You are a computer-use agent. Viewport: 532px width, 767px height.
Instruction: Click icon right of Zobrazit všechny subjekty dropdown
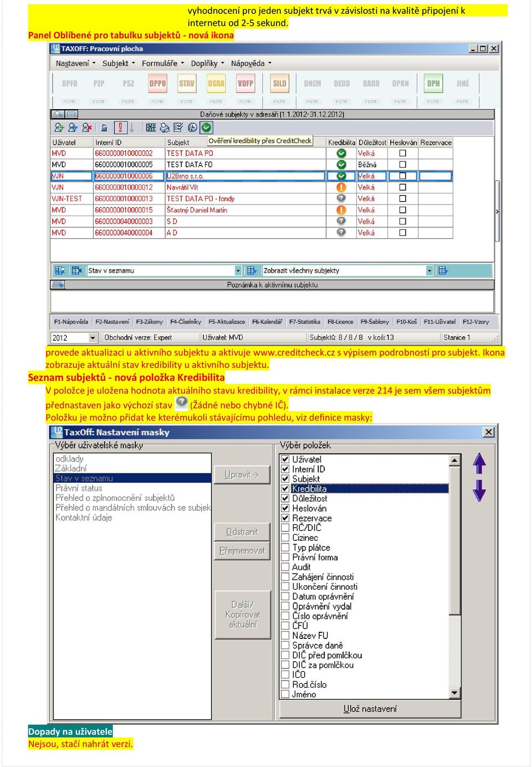coord(443,270)
